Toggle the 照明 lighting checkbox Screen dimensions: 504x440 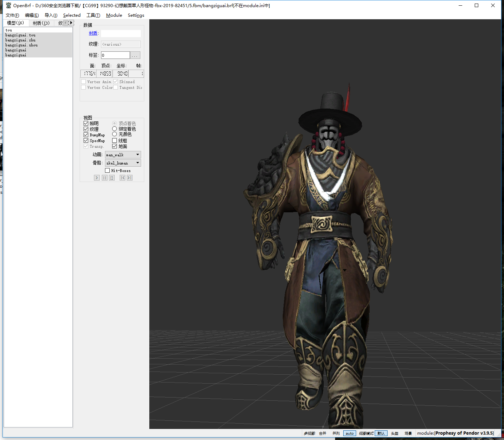coord(86,123)
